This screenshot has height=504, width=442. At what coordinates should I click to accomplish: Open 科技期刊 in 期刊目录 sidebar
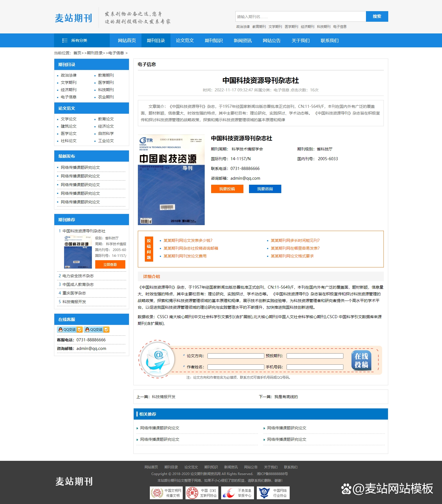click(106, 90)
